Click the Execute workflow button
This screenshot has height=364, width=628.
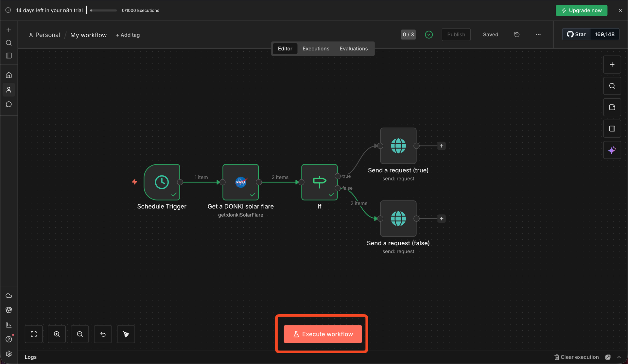click(323, 334)
